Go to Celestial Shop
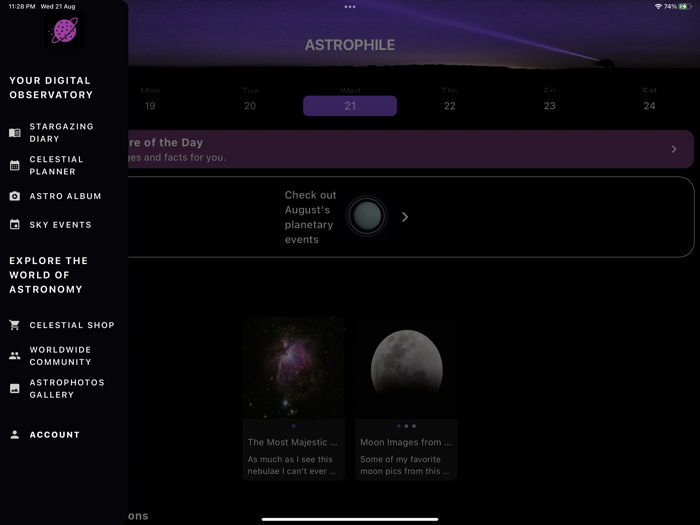This screenshot has height=525, width=700. coord(64,325)
